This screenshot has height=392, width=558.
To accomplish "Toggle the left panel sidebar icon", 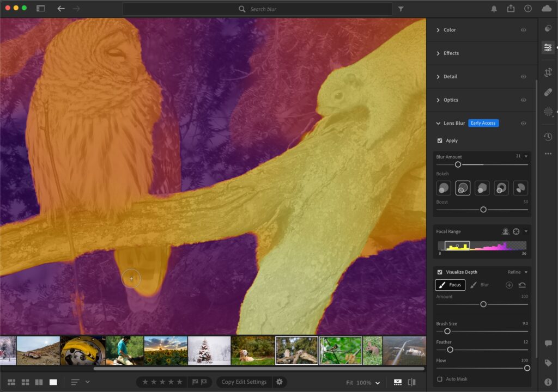I will (40, 9).
